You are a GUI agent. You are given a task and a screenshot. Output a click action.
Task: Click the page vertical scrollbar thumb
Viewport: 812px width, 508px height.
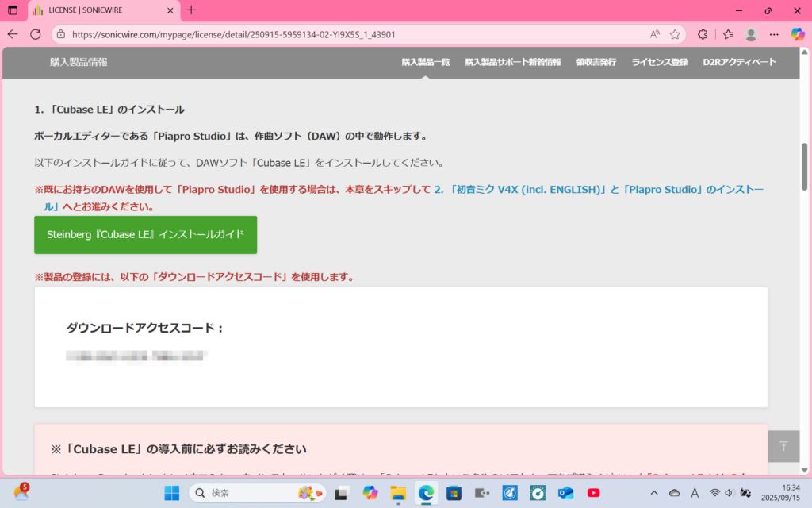point(805,166)
